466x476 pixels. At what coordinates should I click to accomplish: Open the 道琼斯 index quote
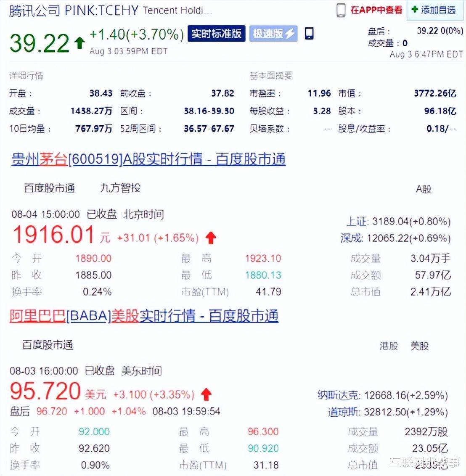(388, 412)
